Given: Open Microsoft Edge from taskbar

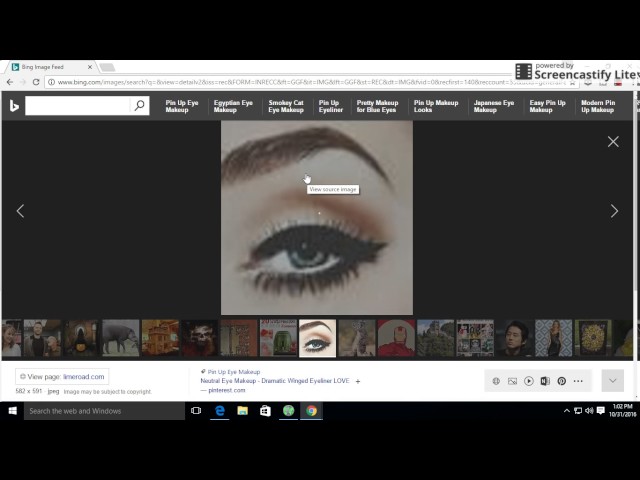Looking at the screenshot, I should 220,411.
